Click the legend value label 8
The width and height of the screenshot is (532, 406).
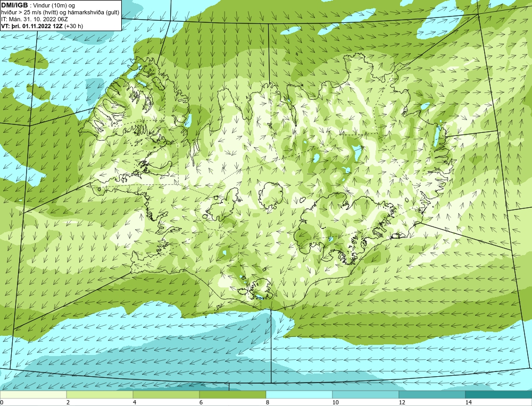pyautogui.click(x=268, y=402)
